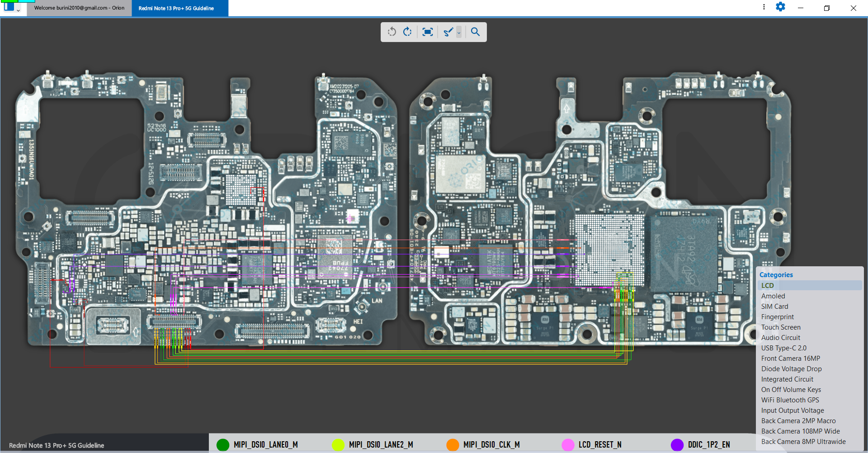Close the Orion window
The height and width of the screenshot is (453, 868).
click(x=854, y=8)
